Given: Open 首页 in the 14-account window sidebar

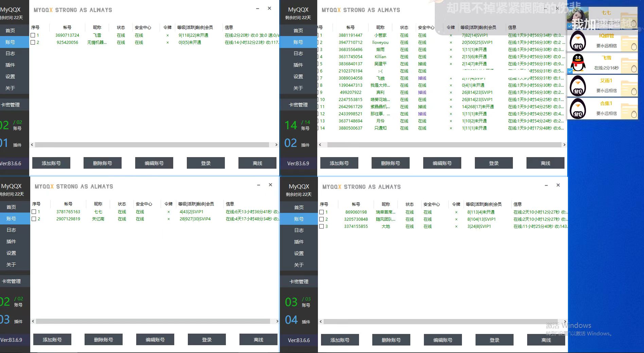Looking at the screenshot, I should pos(298,31).
